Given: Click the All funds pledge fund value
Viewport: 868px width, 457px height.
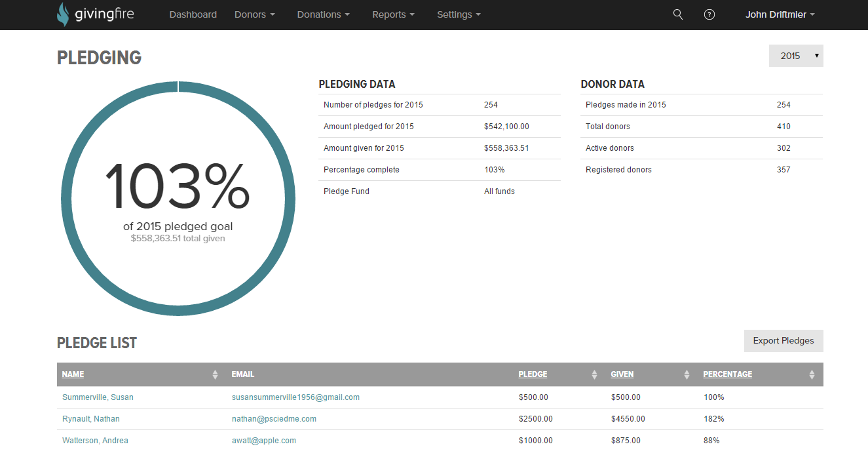Looking at the screenshot, I should point(499,191).
